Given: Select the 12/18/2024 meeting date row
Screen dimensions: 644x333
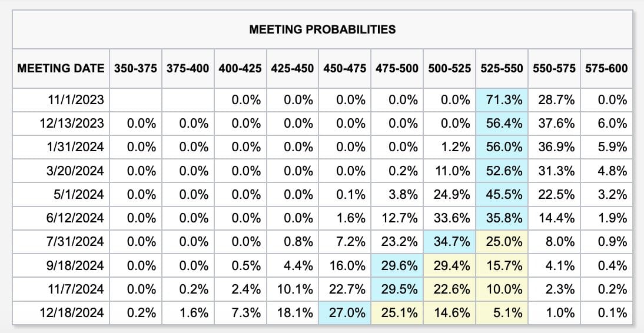Looking at the screenshot, I should pos(323,313).
